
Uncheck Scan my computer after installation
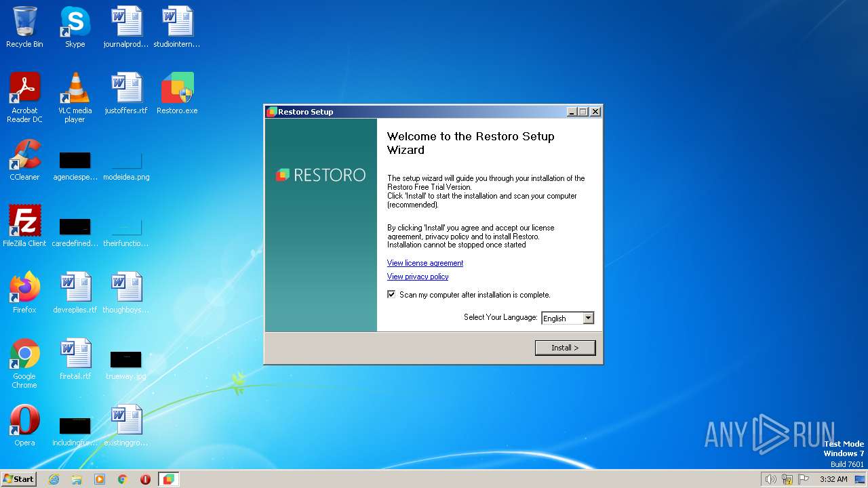(391, 295)
